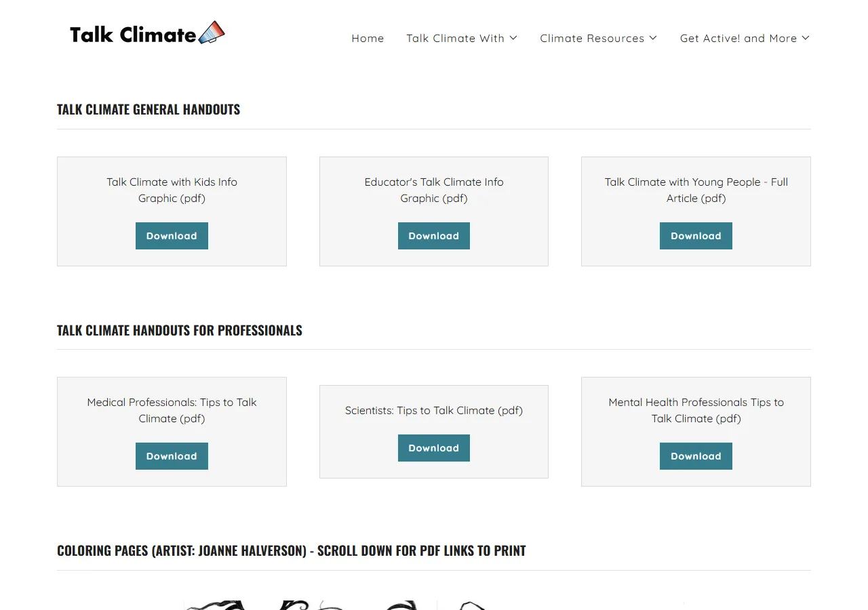The width and height of the screenshot is (868, 610).
Task: Download the Talk Climate with Kids Info Graphic
Action: (x=172, y=235)
